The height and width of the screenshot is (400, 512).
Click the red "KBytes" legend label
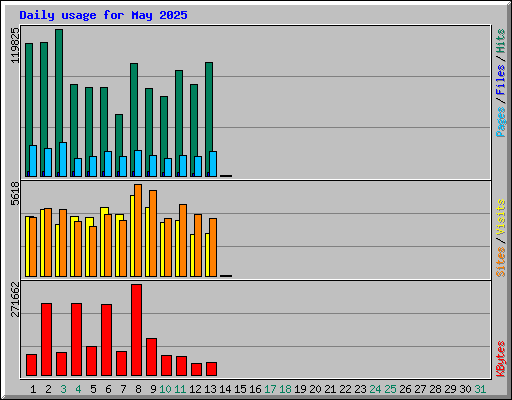[501, 359]
